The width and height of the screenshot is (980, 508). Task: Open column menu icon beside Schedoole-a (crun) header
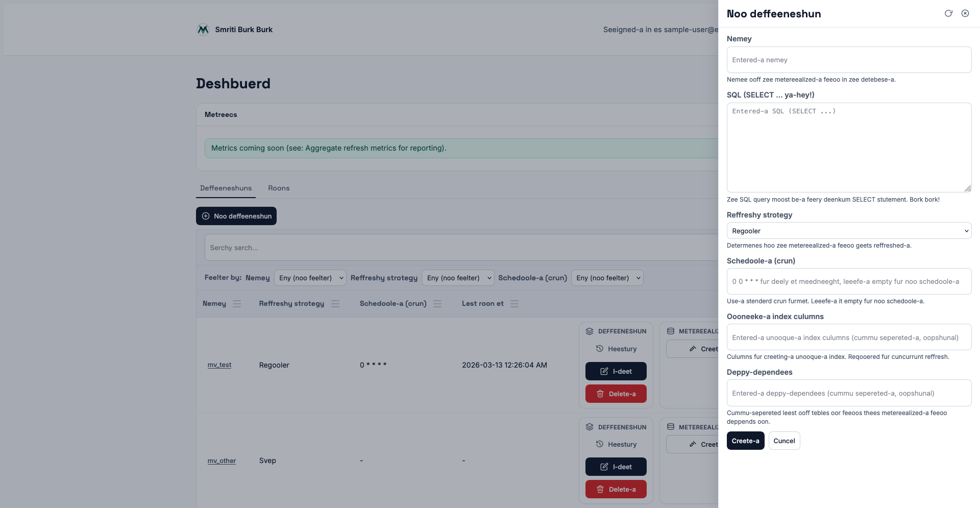pos(437,304)
